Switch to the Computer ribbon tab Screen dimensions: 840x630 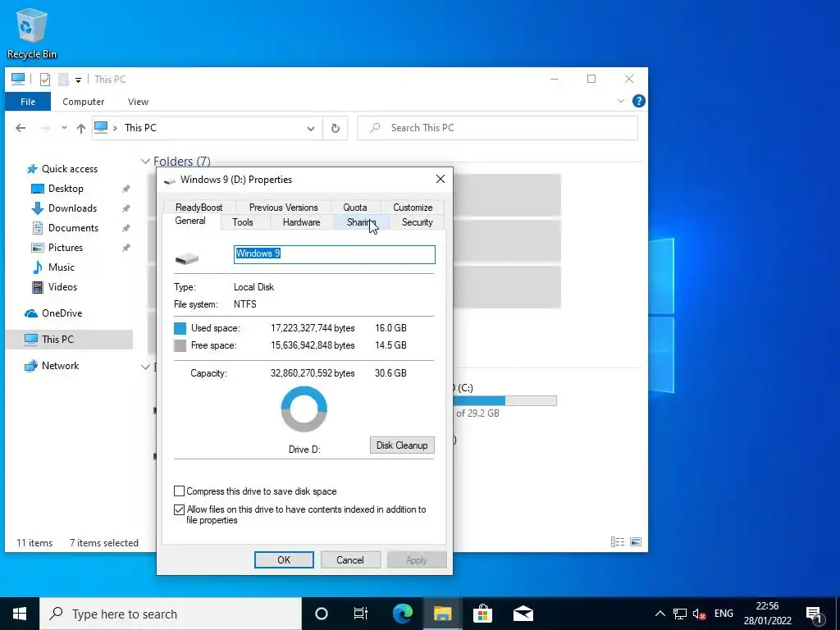(x=83, y=101)
